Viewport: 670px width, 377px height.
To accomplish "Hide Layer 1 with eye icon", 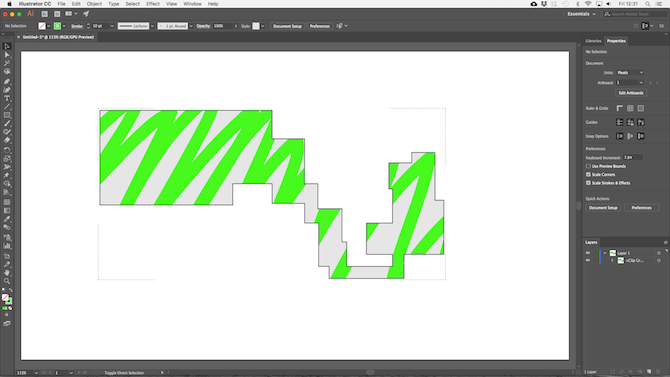I will click(588, 253).
